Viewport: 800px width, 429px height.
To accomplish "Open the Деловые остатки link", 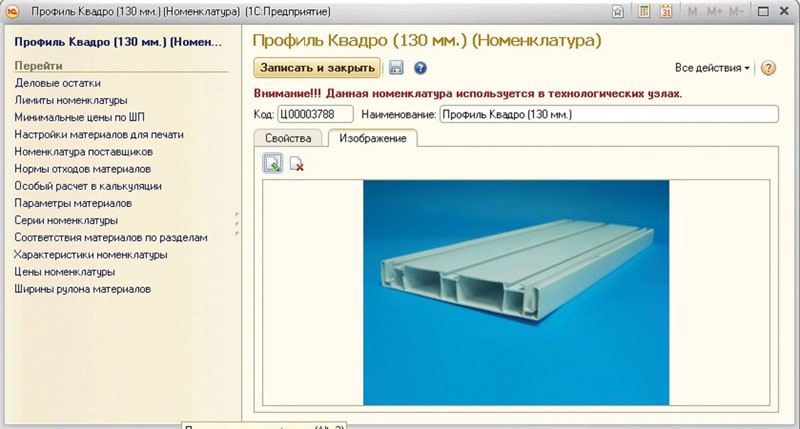I will [57, 83].
